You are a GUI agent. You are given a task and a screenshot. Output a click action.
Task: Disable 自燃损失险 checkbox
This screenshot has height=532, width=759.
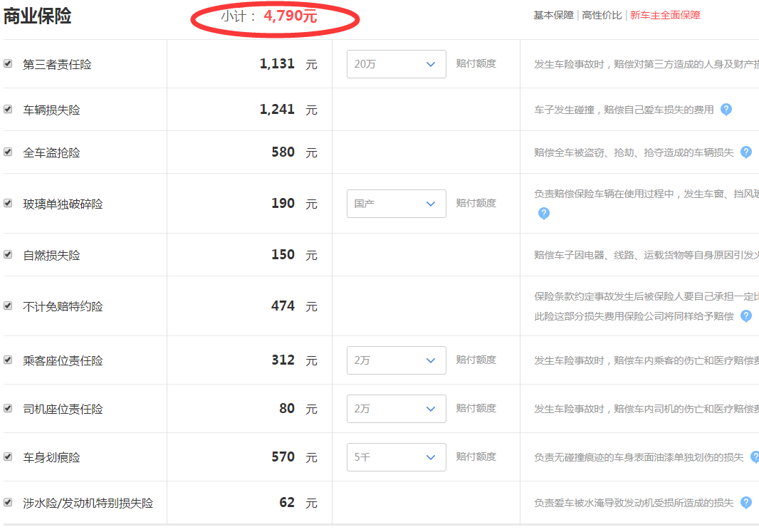point(8,254)
